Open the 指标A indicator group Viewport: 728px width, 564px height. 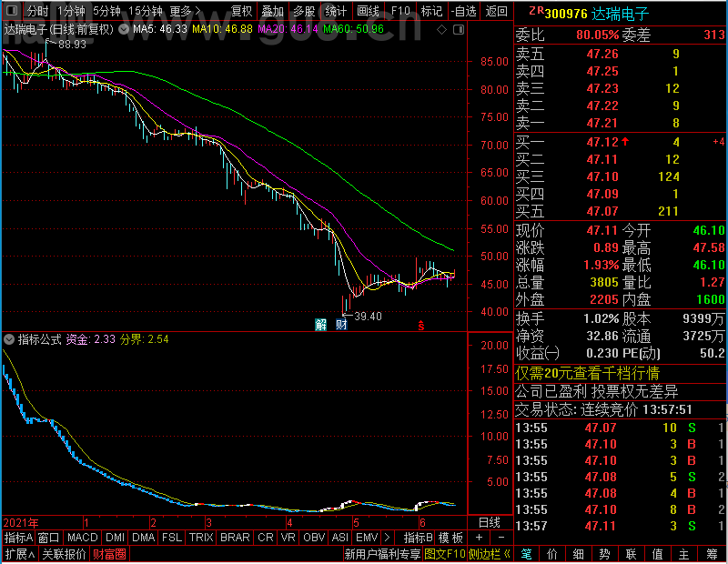(18, 538)
